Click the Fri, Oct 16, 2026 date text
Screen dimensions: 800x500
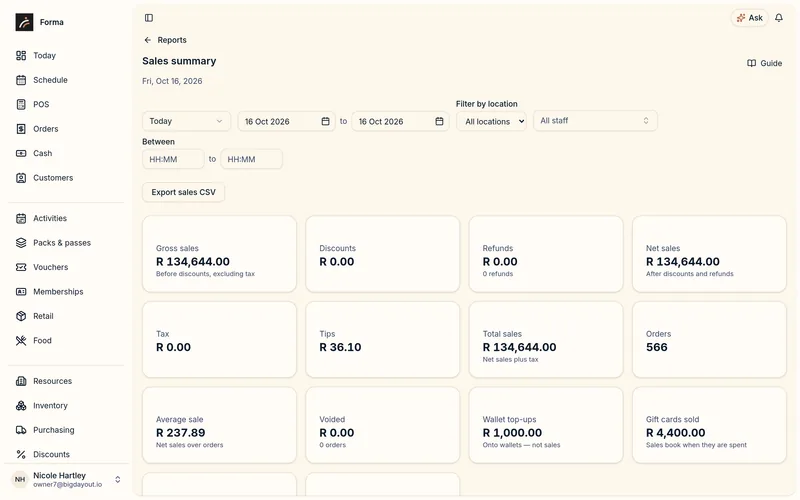(x=172, y=81)
